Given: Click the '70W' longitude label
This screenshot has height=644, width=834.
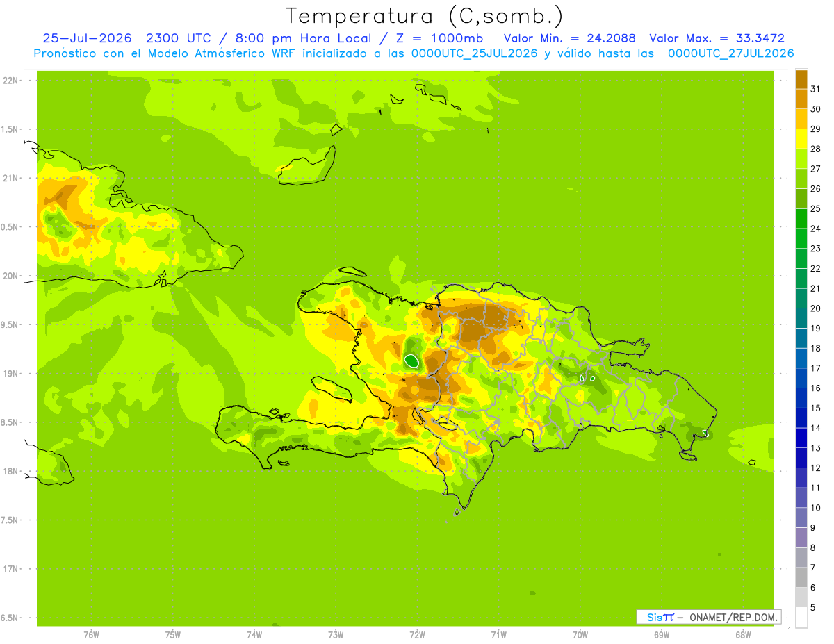Looking at the screenshot, I should click(580, 634).
